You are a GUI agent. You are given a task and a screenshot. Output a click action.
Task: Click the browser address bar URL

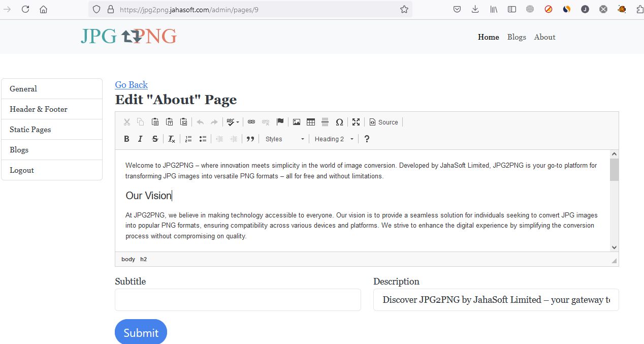tap(189, 9)
